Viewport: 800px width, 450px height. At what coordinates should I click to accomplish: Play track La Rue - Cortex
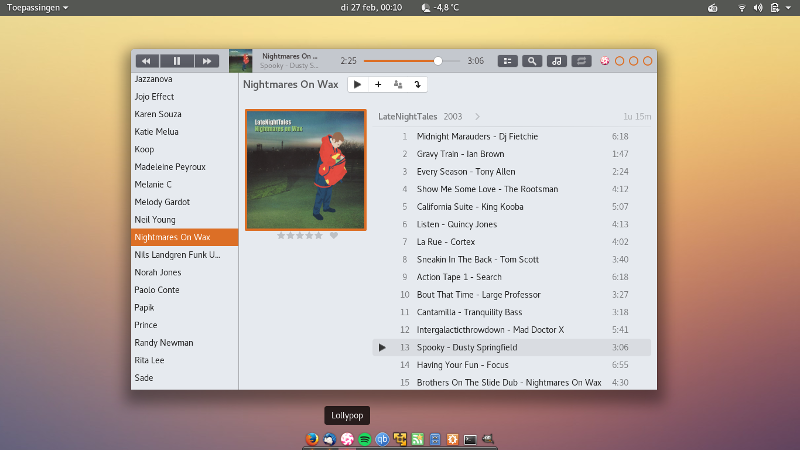(x=512, y=242)
